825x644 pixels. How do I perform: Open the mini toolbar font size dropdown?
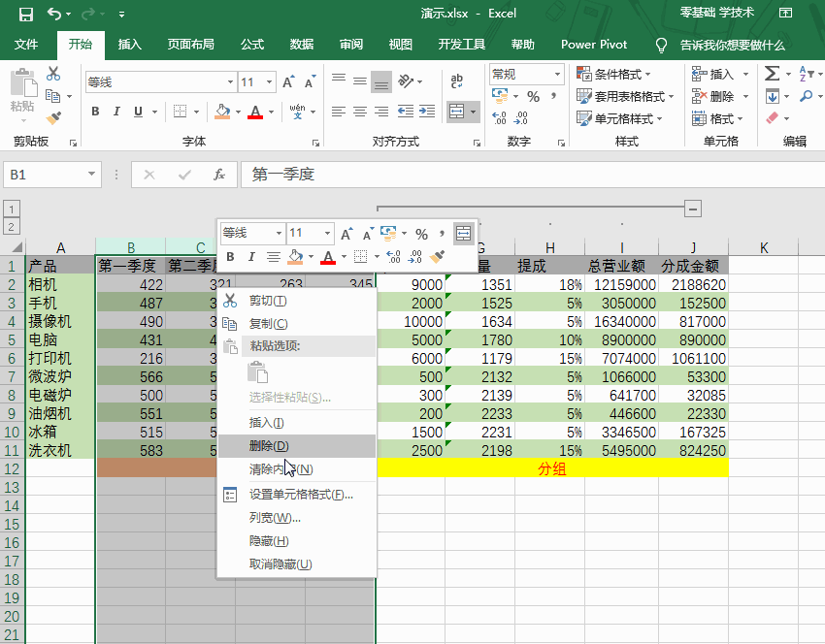pyautogui.click(x=327, y=233)
